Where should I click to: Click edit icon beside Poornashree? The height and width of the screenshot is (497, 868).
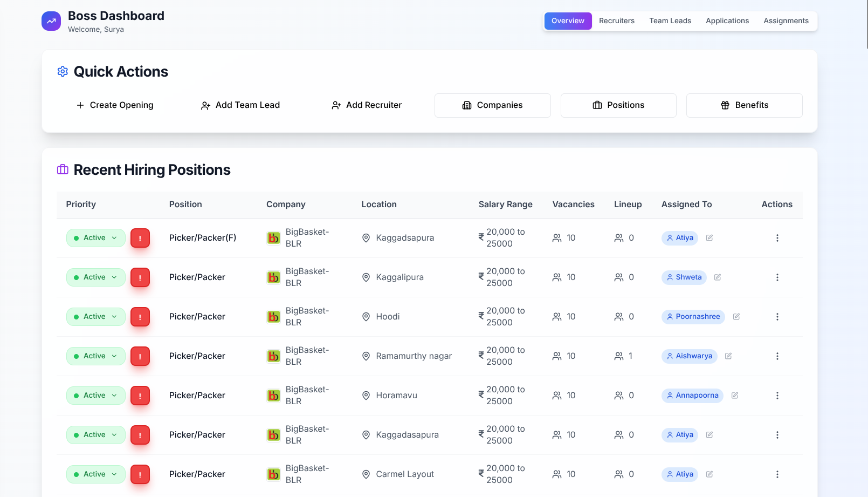coord(736,317)
